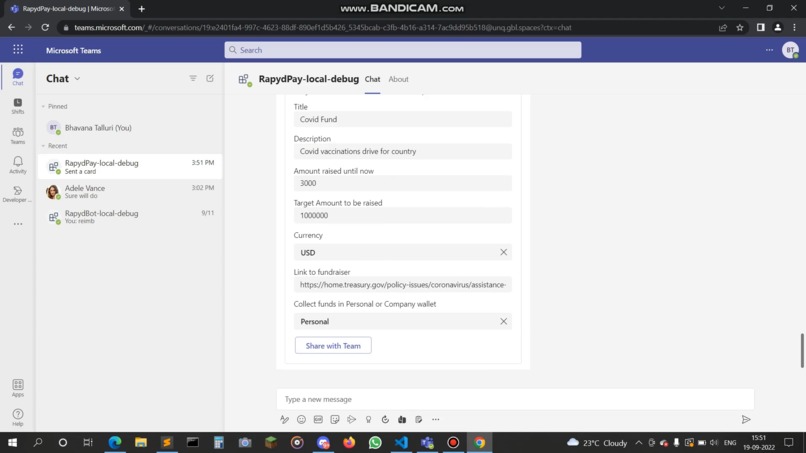The width and height of the screenshot is (806, 453).
Task: Switch to the Chat tab
Action: (372, 79)
